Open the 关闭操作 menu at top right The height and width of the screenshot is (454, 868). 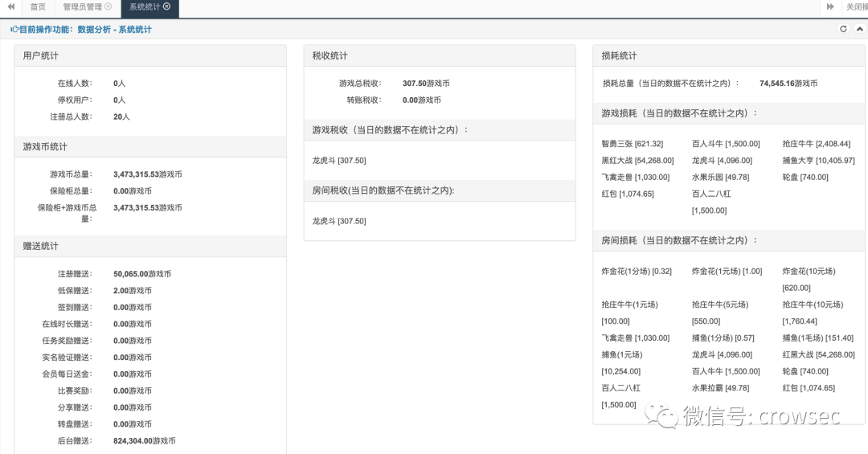(857, 7)
